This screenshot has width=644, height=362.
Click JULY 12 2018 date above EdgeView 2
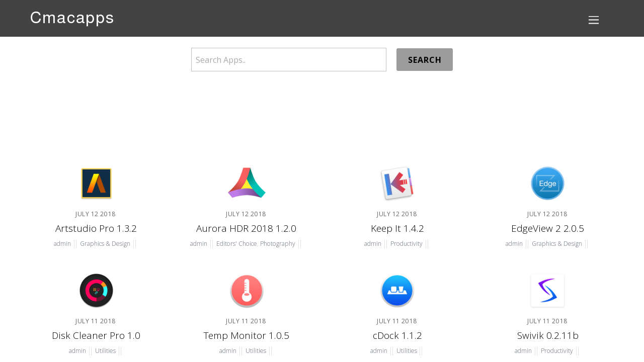(x=547, y=214)
